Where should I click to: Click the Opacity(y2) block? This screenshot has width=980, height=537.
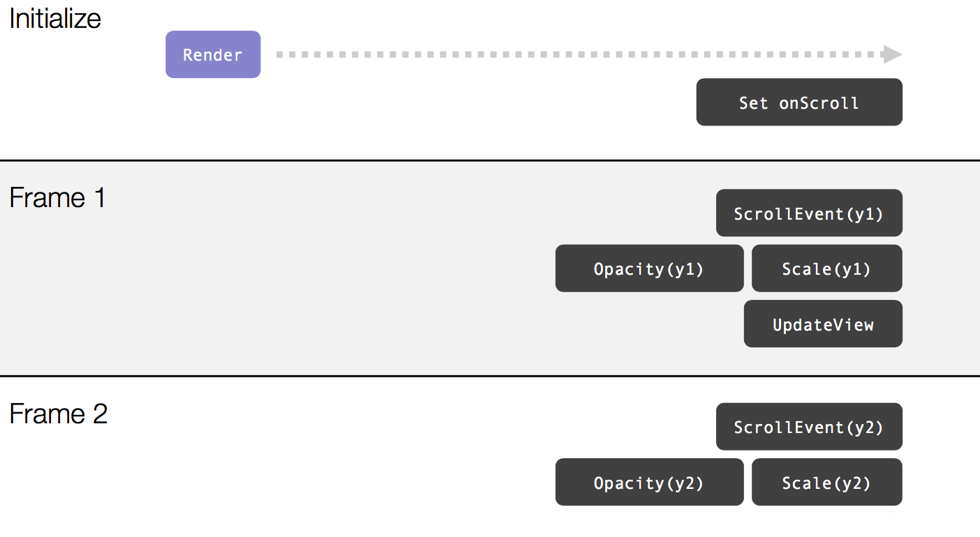[649, 482]
